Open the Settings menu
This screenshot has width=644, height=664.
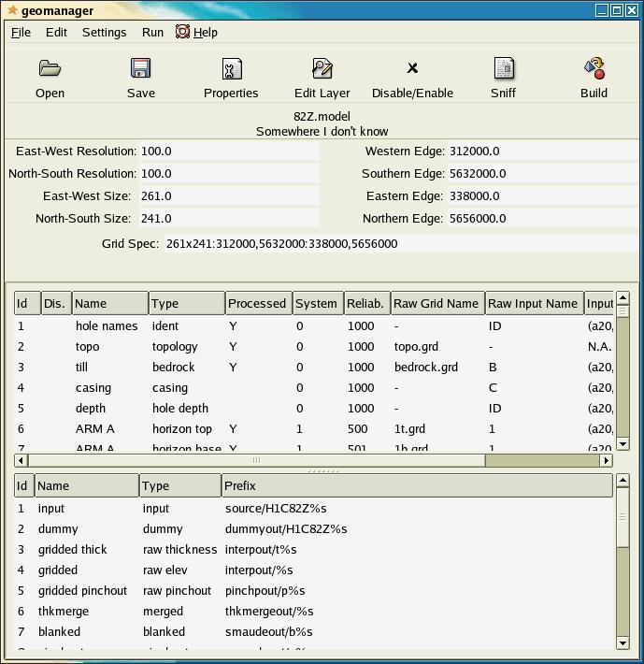click(x=104, y=32)
